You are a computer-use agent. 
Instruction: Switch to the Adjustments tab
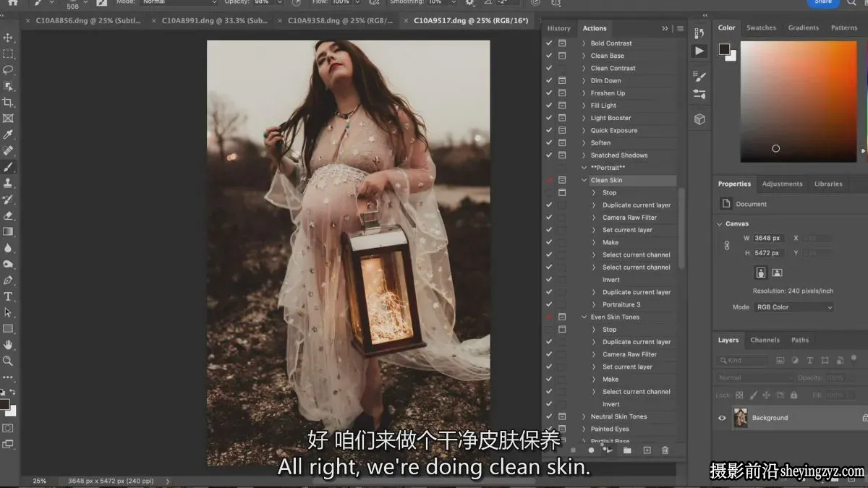pyautogui.click(x=783, y=184)
